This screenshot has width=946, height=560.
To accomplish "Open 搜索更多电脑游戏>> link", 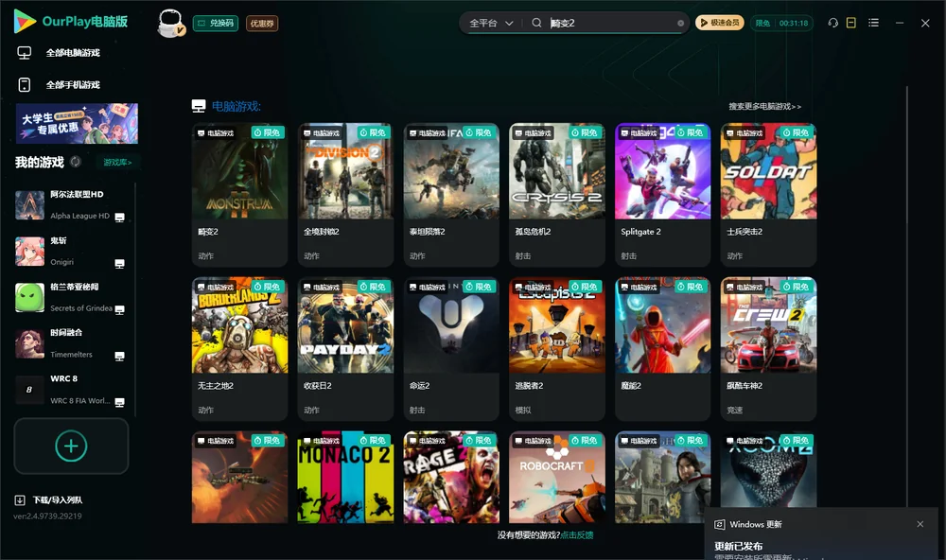I will (765, 106).
